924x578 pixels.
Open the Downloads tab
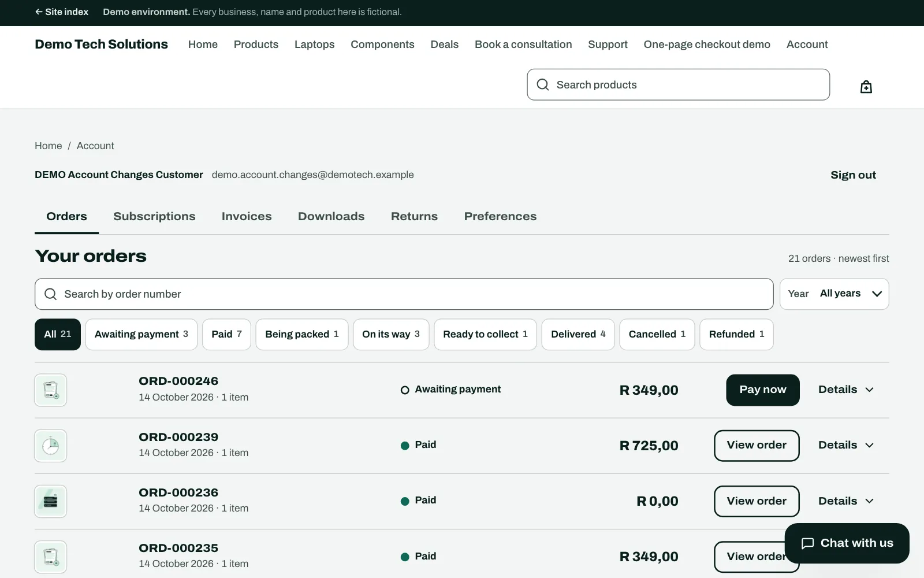331,216
